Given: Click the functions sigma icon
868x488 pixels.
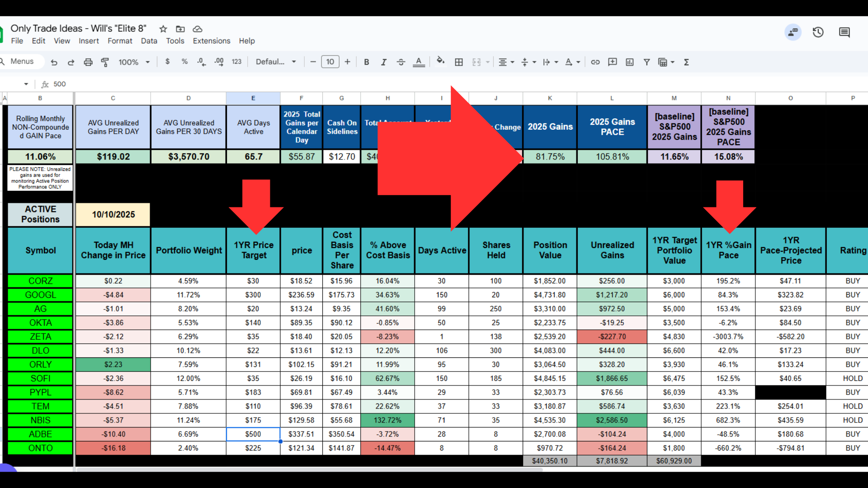Looking at the screenshot, I should point(686,62).
